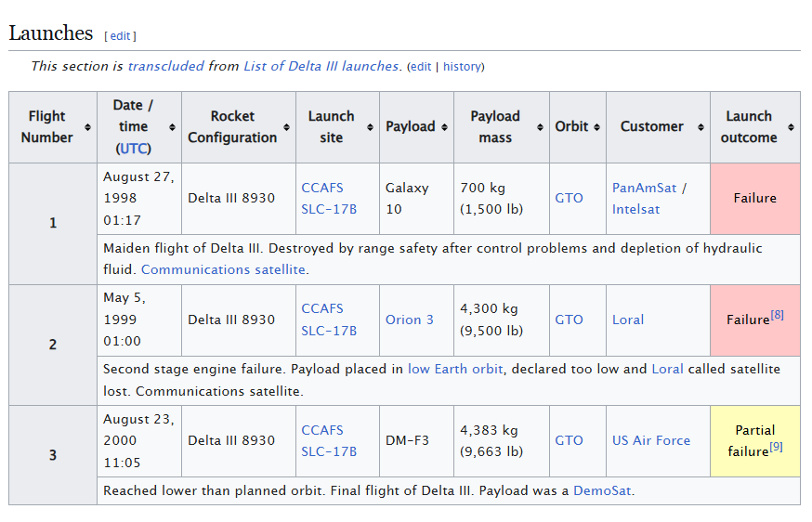The image size is (812, 522).
Task: Open GTO link in Orion 3 row
Action: click(x=569, y=320)
